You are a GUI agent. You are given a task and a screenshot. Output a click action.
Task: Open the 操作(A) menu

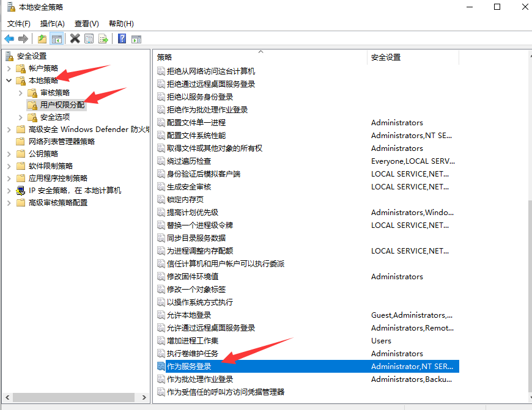coord(52,24)
